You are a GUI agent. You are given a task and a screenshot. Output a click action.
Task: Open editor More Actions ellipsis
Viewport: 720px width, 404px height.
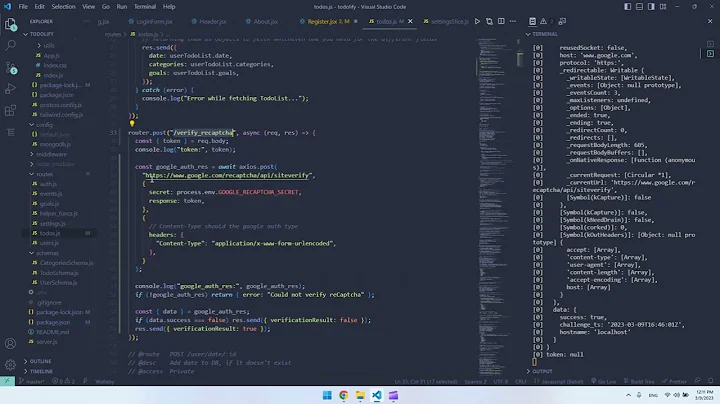coord(513,21)
